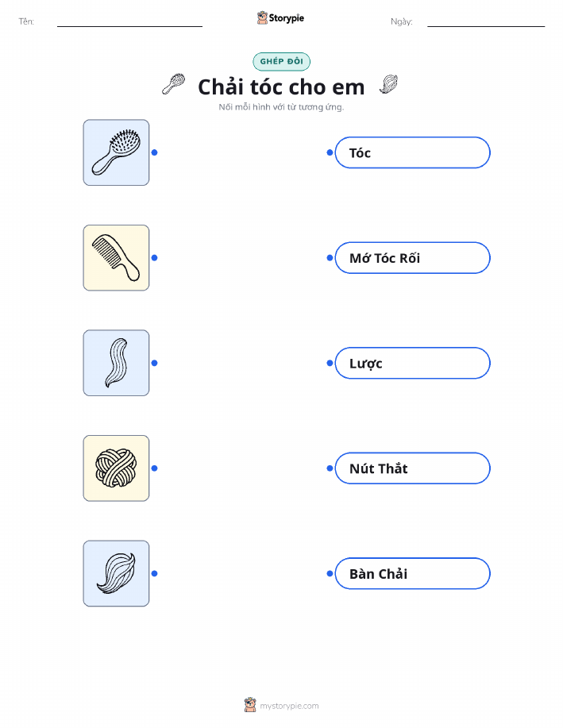Choose the Lược word box

tap(412, 363)
